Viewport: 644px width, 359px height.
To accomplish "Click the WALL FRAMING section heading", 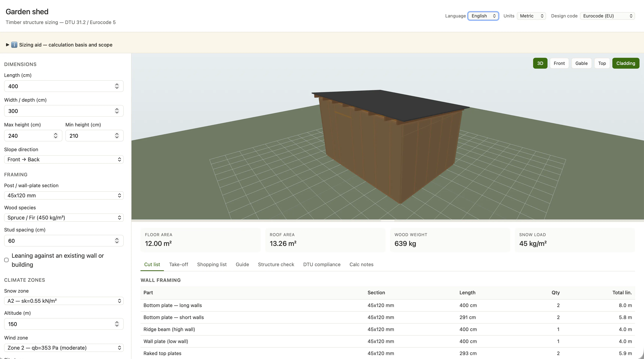I will pyautogui.click(x=161, y=280).
